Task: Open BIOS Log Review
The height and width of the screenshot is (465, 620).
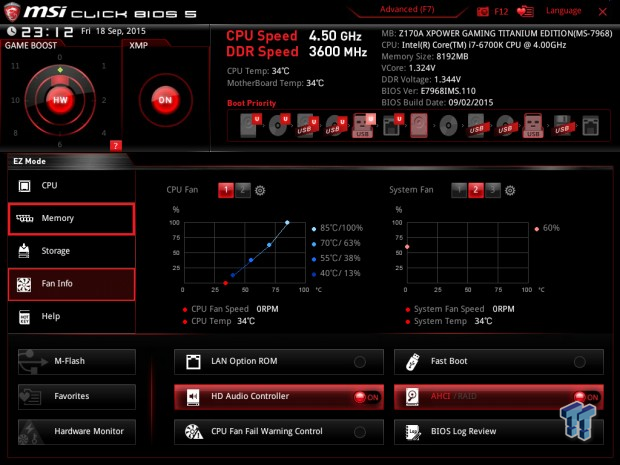Action: click(499, 432)
